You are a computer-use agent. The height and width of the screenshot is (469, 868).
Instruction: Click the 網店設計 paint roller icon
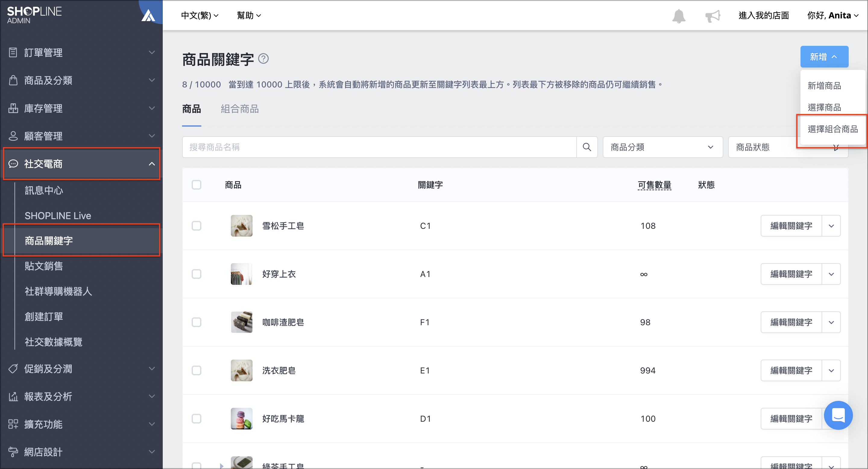[13, 452]
